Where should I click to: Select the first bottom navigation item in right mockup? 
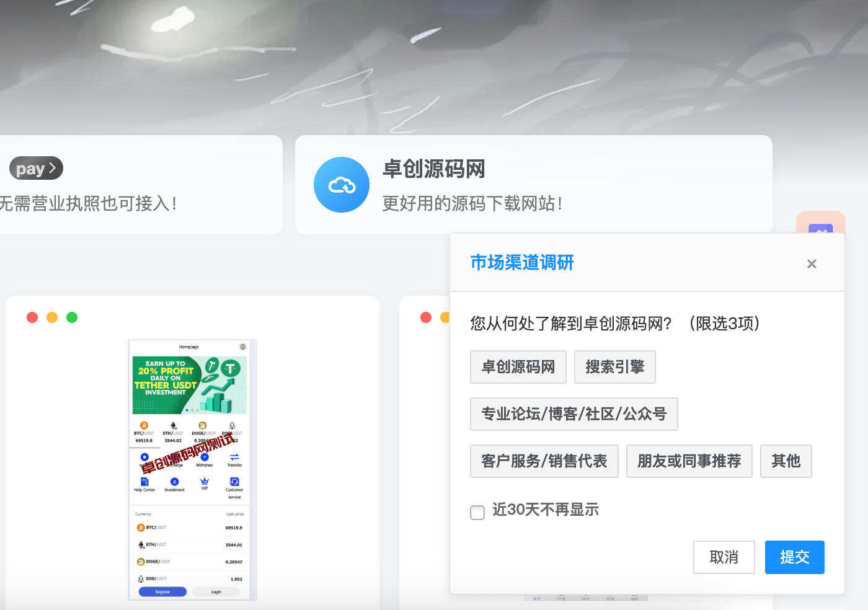[537, 599]
